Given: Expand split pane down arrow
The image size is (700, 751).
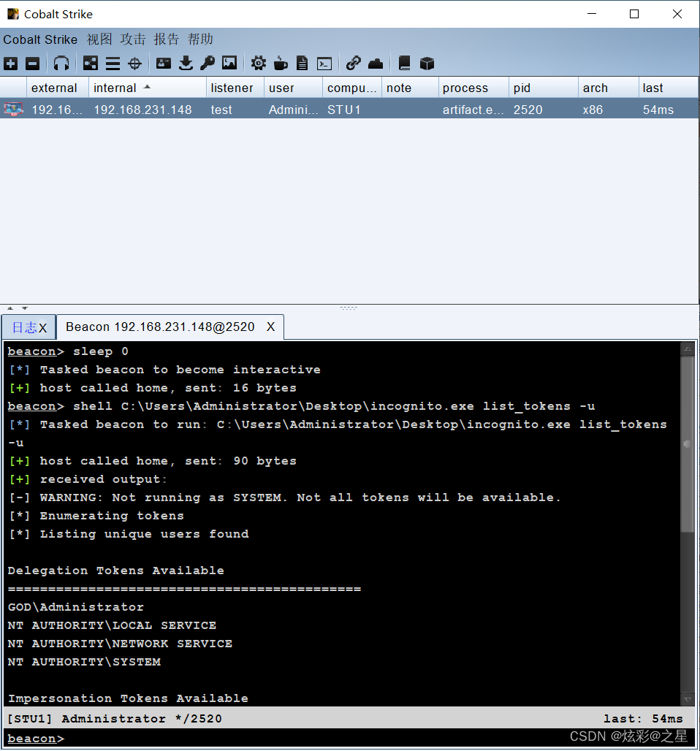Looking at the screenshot, I should point(24,308).
